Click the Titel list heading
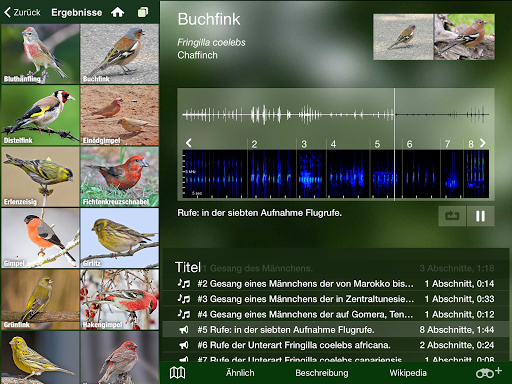Image resolution: width=512 pixels, height=384 pixels. tap(188, 267)
